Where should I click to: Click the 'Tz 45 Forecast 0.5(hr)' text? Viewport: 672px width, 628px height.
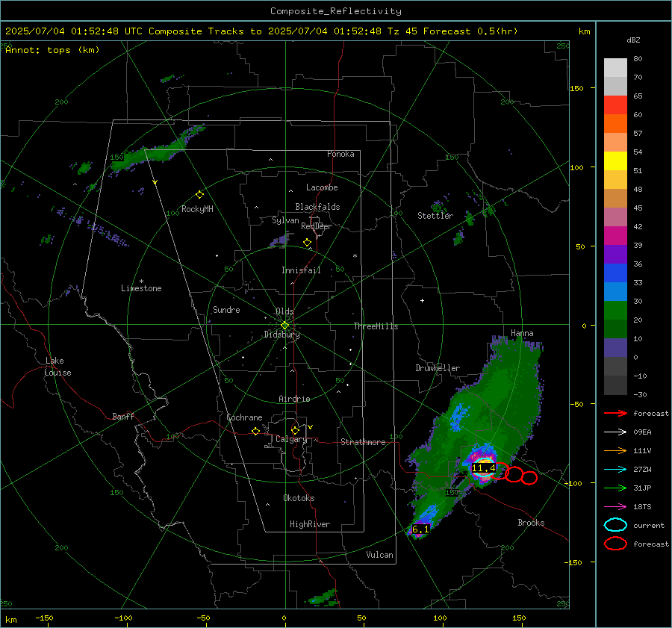pos(452,31)
